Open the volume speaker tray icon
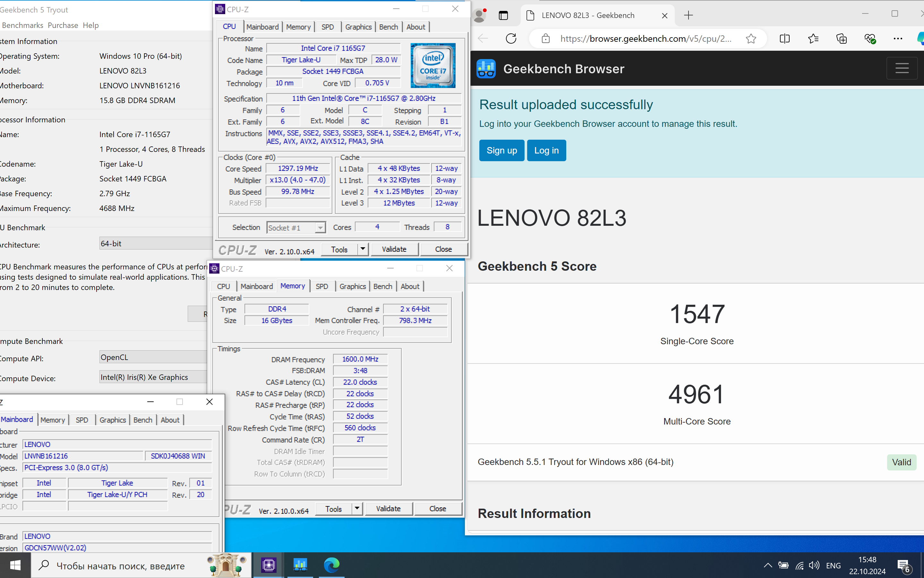 pos(814,565)
